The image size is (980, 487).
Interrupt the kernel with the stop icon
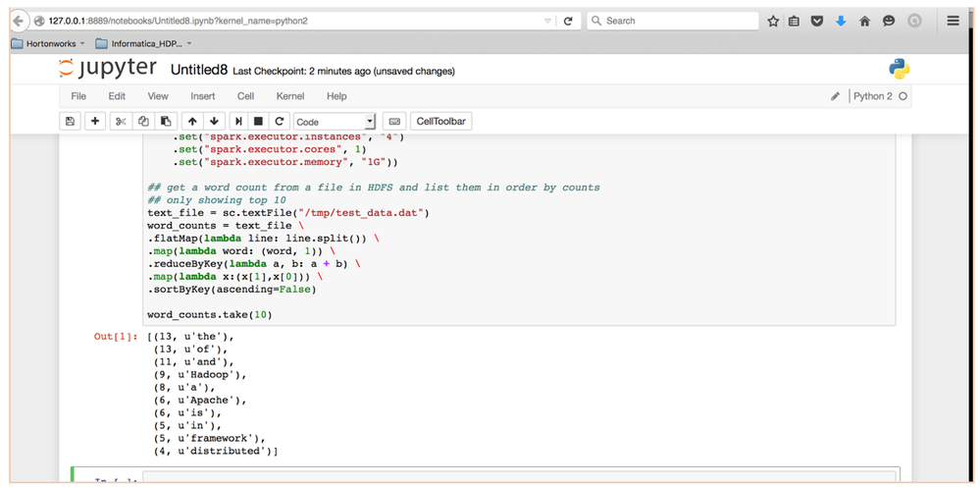[x=258, y=122]
